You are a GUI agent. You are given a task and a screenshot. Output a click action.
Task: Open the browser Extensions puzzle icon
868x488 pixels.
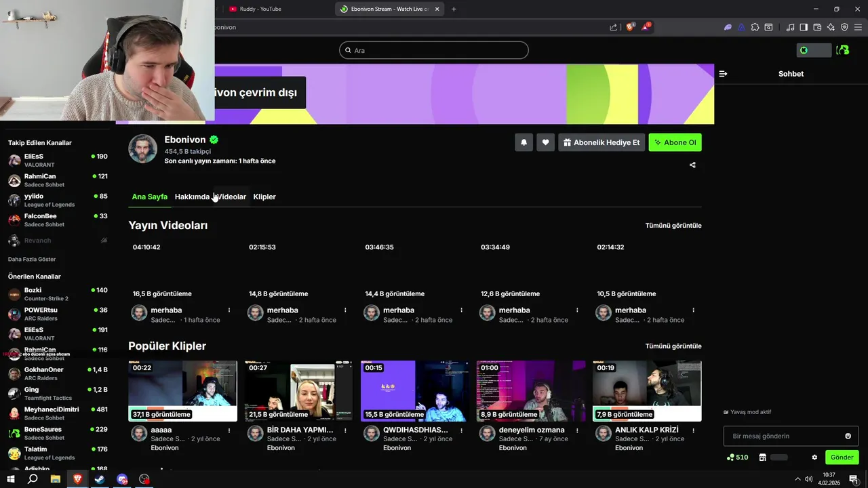click(755, 27)
